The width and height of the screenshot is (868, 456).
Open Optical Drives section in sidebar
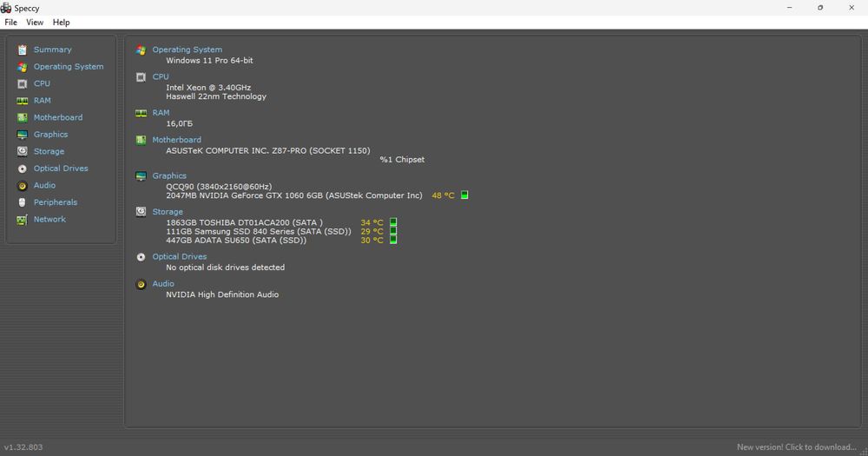tap(61, 169)
